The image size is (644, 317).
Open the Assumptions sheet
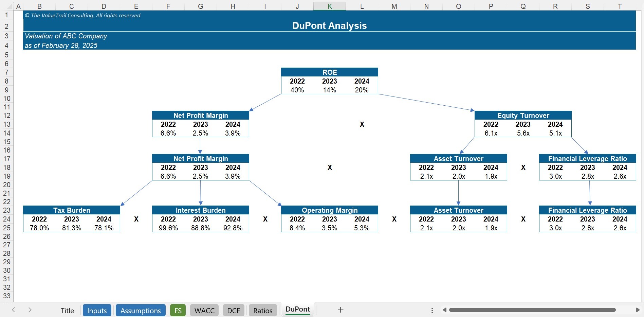pyautogui.click(x=140, y=310)
